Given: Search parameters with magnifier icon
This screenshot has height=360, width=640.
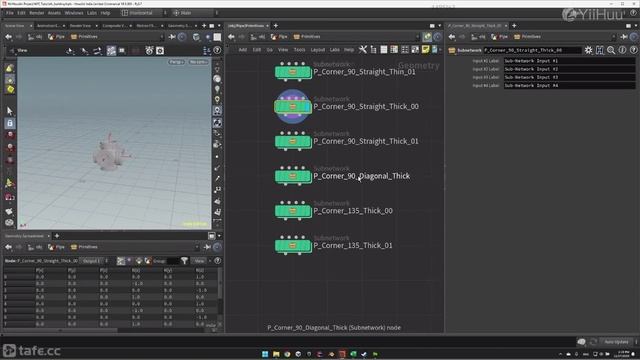Looking at the screenshot, I should (611, 50).
